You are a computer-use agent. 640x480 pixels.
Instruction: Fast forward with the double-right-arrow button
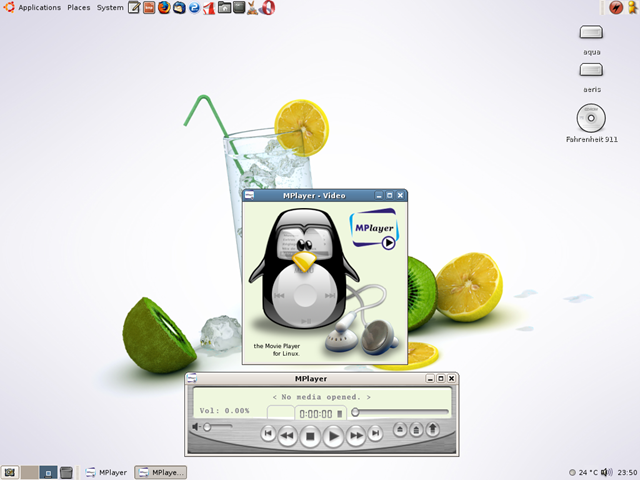(356, 436)
